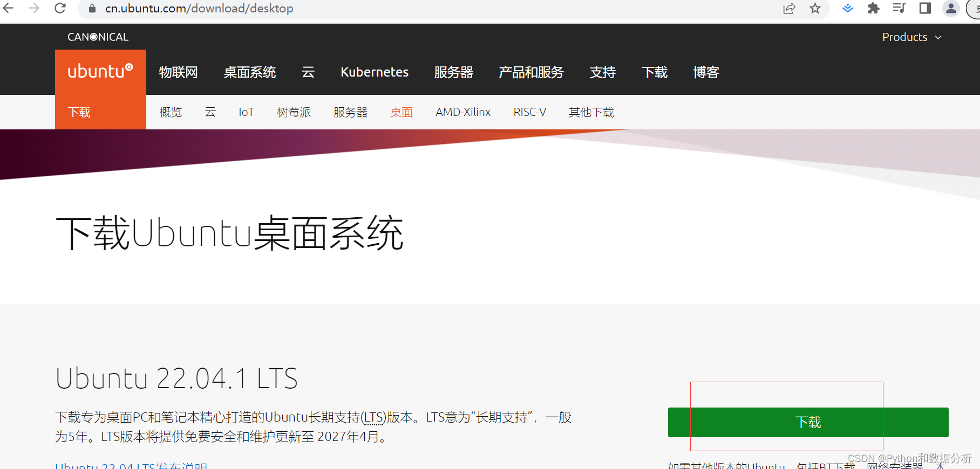
Task: Open the 下载 main navigation item
Action: coord(655,72)
